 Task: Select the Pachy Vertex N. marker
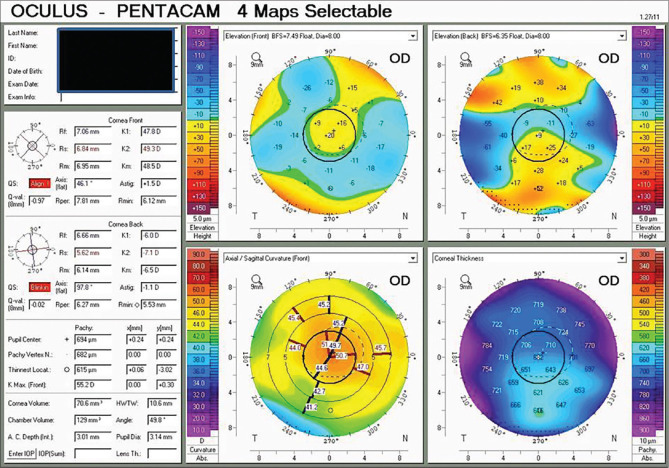pos(66,356)
